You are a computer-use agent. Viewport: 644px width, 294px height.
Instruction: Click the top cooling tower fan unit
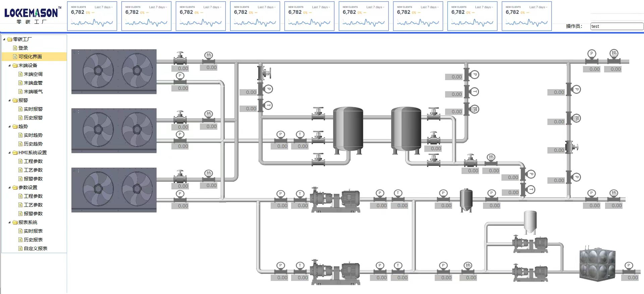coord(114,71)
